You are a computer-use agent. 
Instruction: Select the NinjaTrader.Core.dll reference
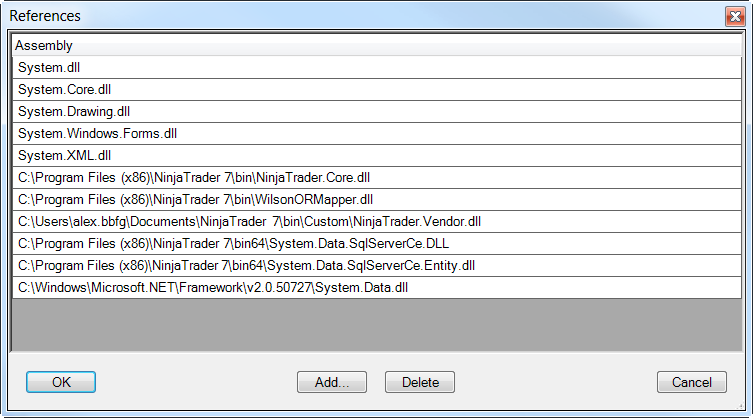point(377,178)
